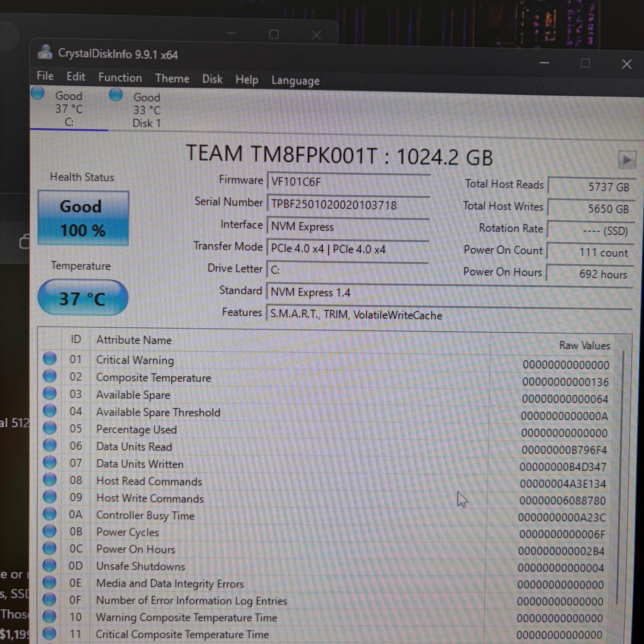Click the Interface field NVM Express
The width and height of the screenshot is (644, 644).
coord(348,227)
